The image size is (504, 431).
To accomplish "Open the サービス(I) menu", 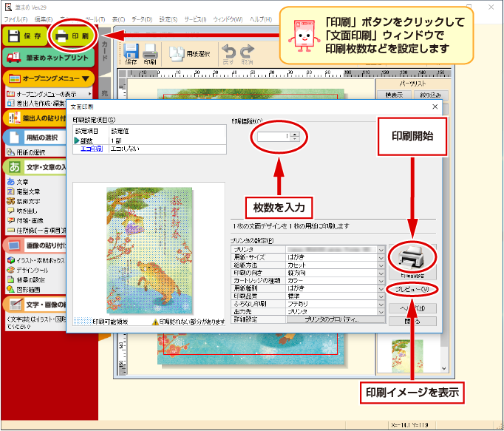I will 195,19.
